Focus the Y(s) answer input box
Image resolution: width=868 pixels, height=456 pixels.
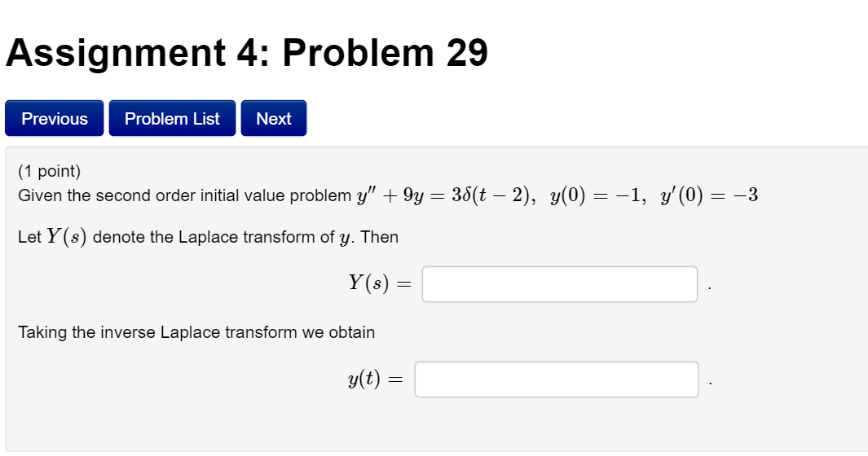pyautogui.click(x=560, y=284)
